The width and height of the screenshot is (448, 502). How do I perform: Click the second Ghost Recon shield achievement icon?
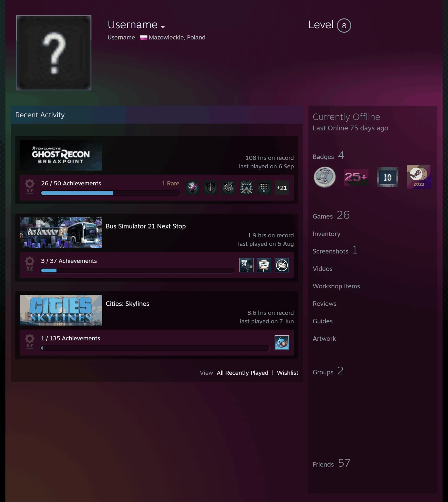click(x=210, y=187)
